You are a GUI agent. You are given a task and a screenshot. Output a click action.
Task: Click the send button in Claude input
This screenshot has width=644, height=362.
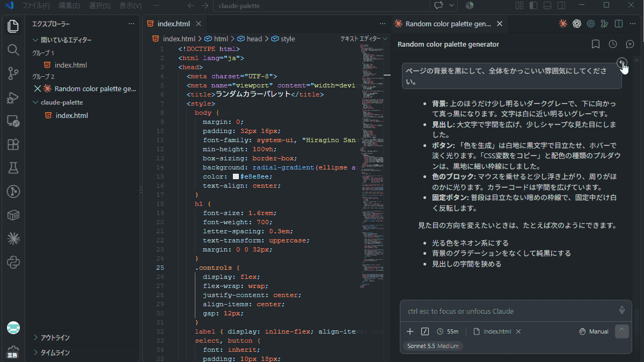[x=622, y=331]
